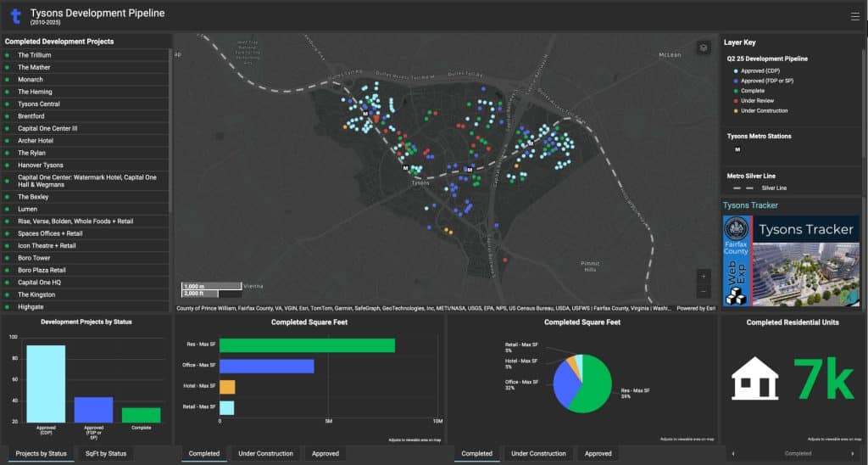This screenshot has height=465, width=868.
Task: Show Under Construction tab below the bar chart
Action: click(x=265, y=453)
